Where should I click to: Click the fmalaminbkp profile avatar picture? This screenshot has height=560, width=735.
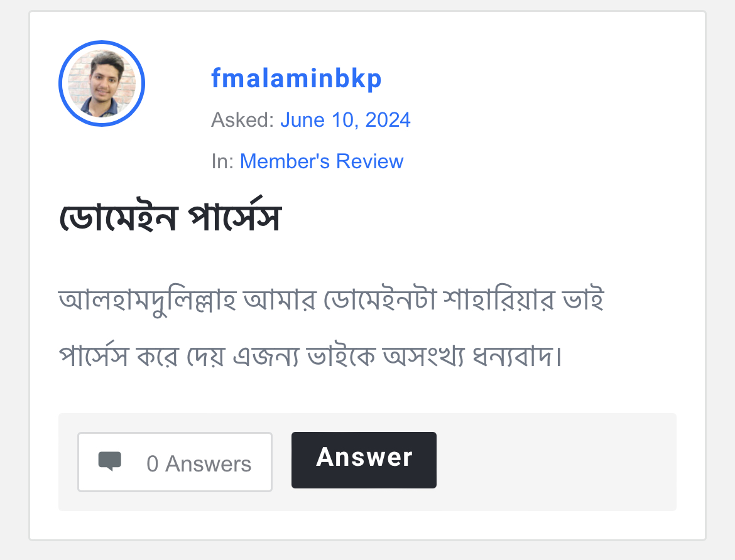coord(102,83)
